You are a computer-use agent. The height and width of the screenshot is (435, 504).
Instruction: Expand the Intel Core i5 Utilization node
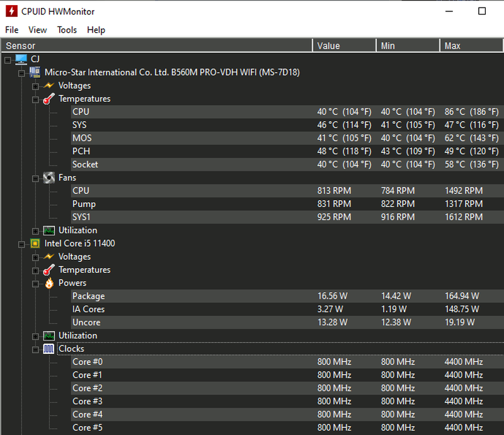(x=35, y=337)
